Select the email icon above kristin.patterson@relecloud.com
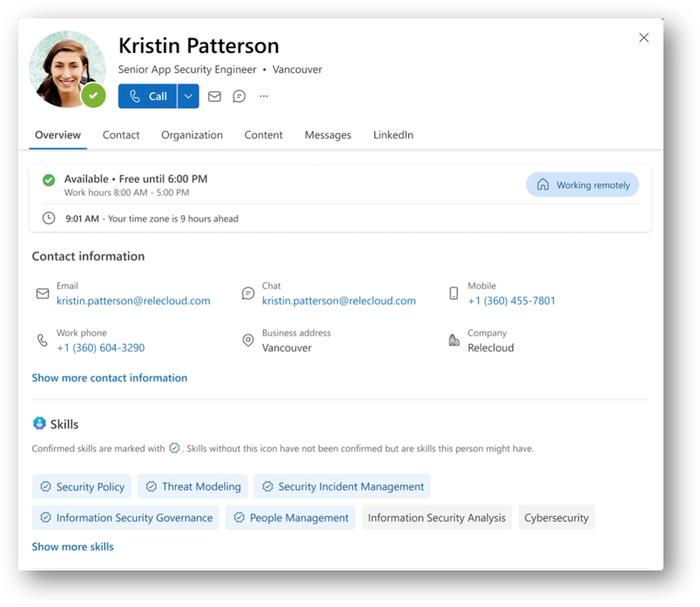The width and height of the screenshot is (700, 607). tap(43, 293)
